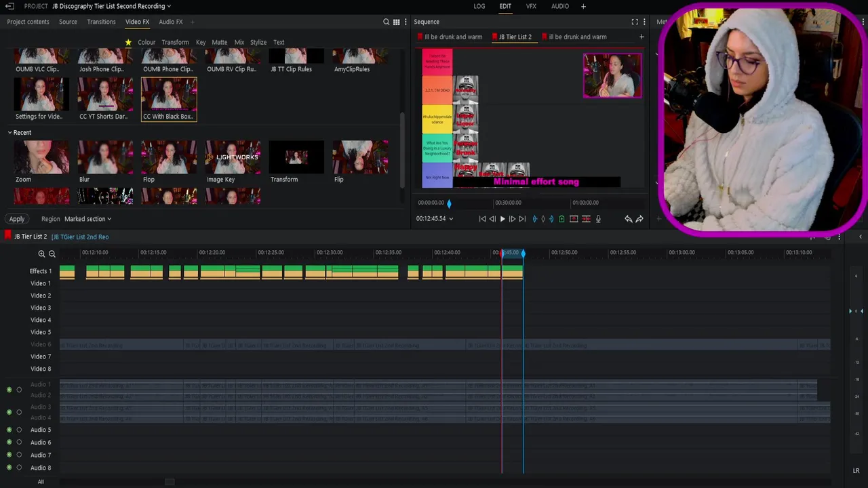Step one frame forward
This screenshot has height=488, width=868.
point(512,219)
